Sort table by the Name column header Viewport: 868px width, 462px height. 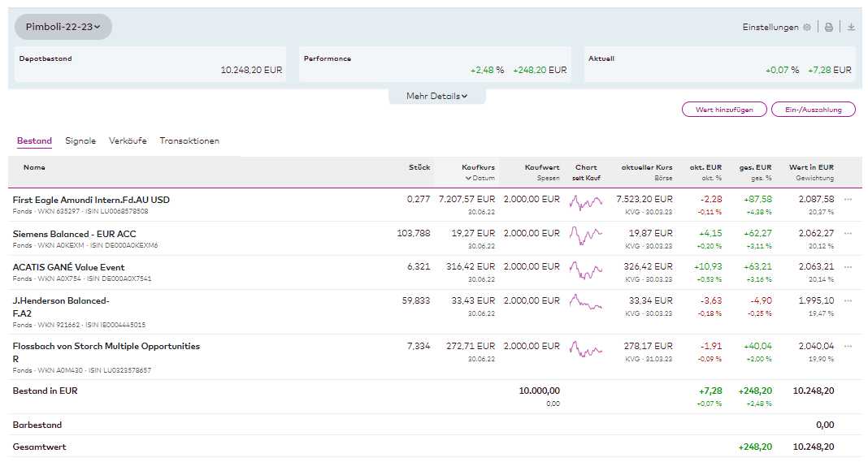34,167
